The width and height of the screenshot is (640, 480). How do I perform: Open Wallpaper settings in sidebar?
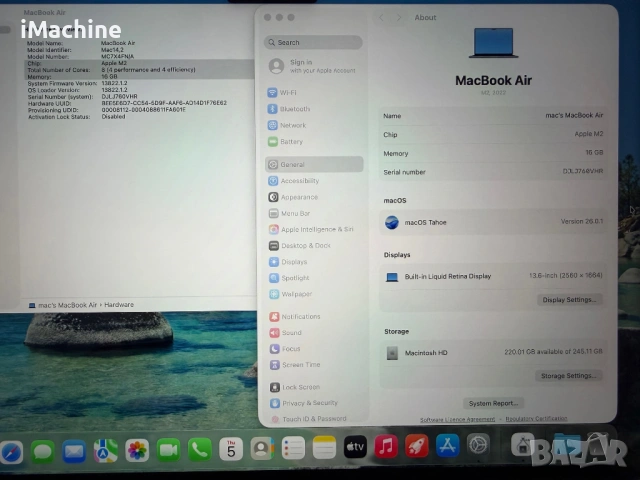tap(313, 294)
